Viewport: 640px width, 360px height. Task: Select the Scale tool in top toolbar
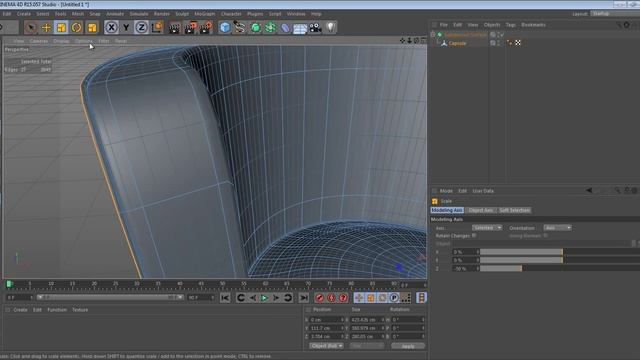[61, 27]
